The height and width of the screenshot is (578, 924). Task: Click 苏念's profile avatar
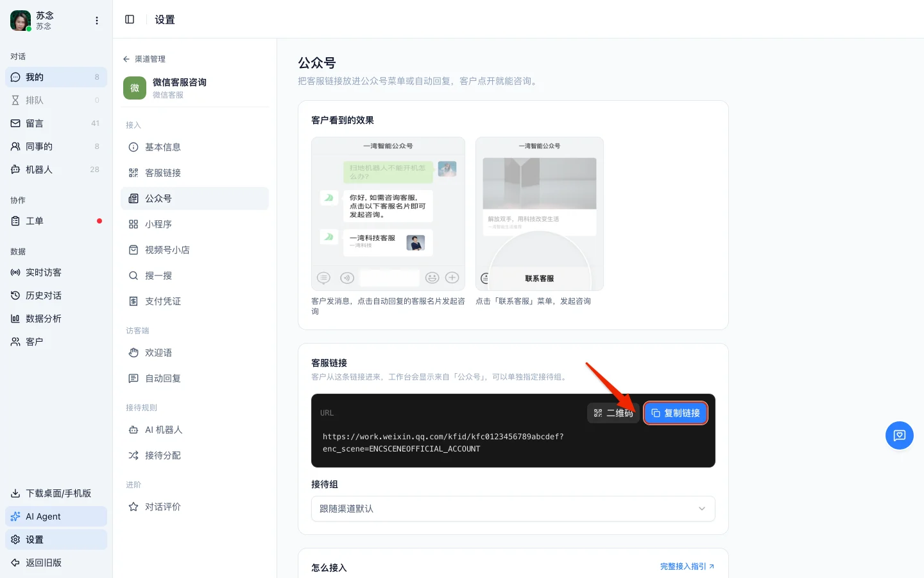(21, 21)
